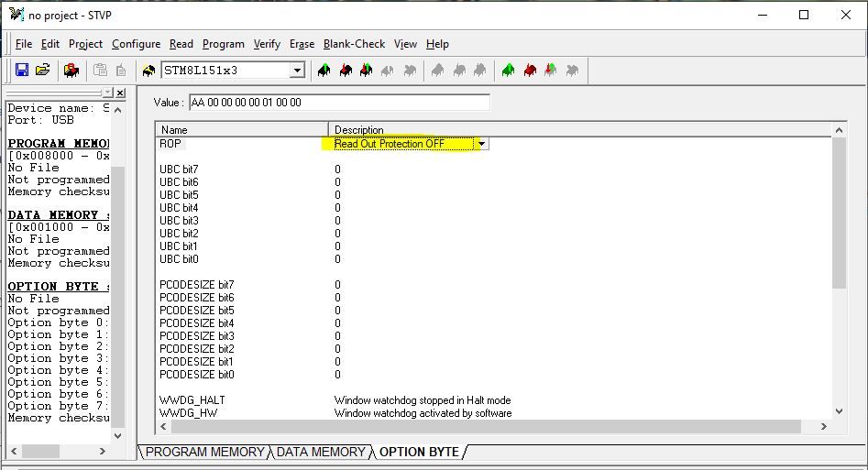Click the chip icon beside the device selector
Viewport: 868px width, 470px height.
coord(148,71)
